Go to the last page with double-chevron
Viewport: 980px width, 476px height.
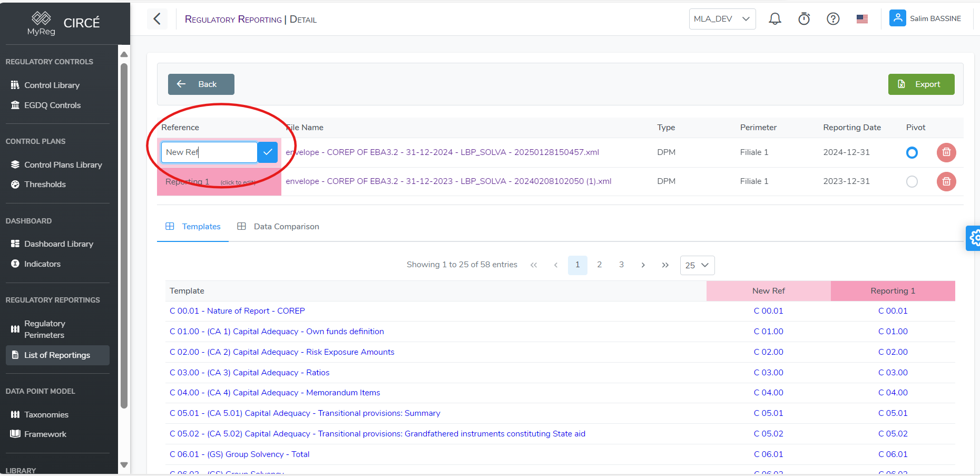[x=665, y=265]
